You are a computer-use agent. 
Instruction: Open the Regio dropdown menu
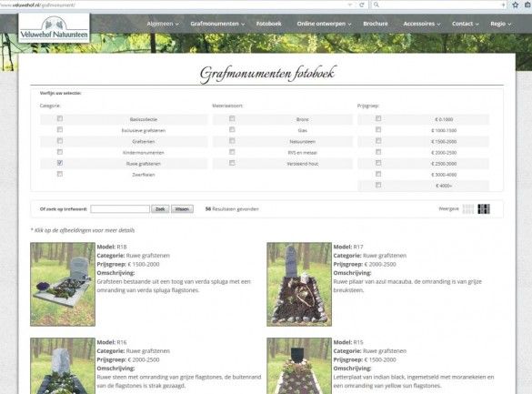501,24
